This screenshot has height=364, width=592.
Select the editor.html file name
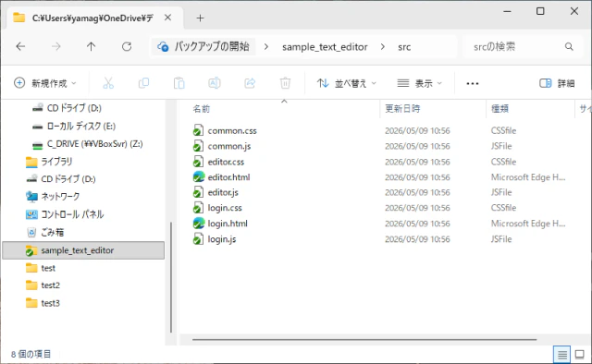tap(228, 176)
